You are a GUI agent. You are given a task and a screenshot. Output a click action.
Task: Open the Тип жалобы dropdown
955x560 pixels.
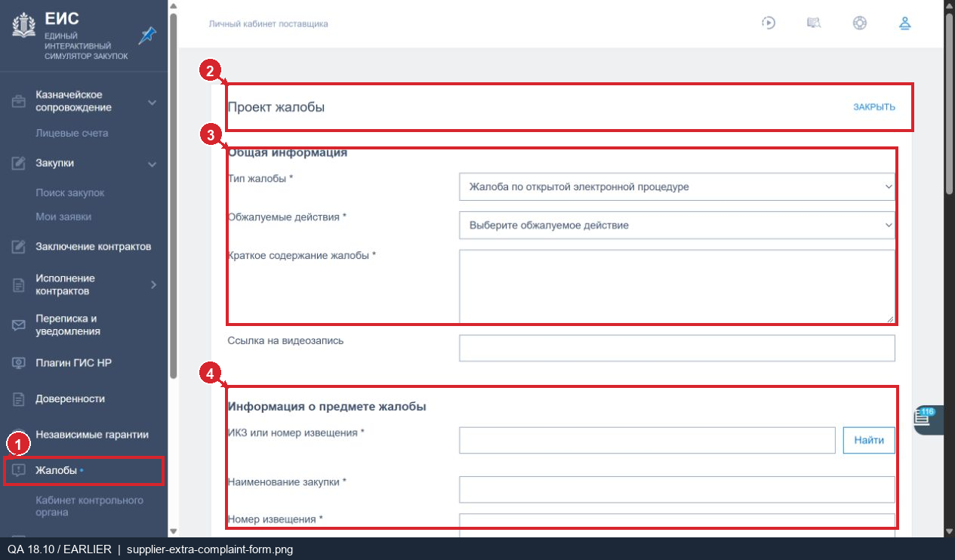point(677,186)
